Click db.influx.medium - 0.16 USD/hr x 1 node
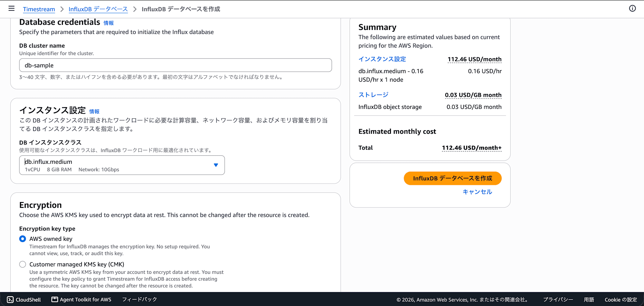 point(391,75)
